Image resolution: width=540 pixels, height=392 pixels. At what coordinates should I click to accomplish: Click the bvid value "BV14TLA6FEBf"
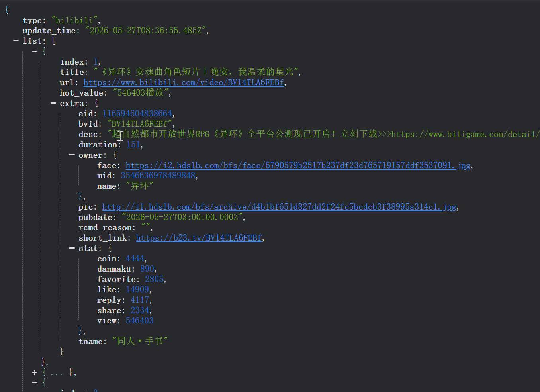point(140,124)
